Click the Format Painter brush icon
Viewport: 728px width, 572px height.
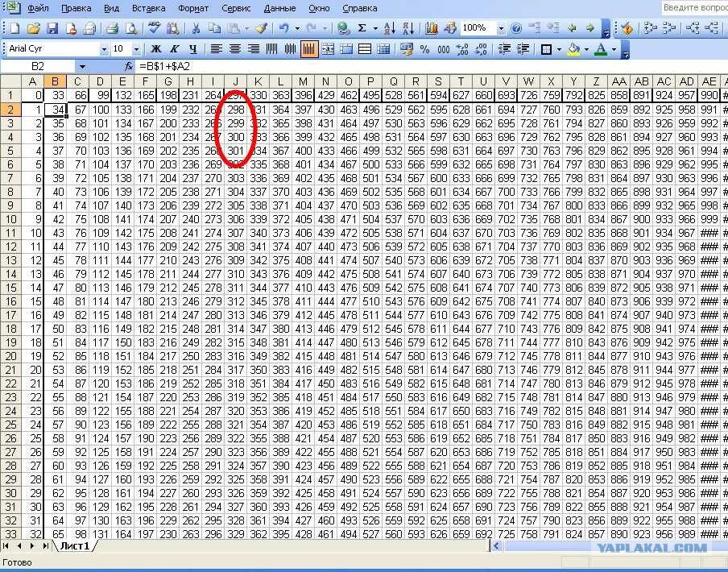(x=261, y=28)
